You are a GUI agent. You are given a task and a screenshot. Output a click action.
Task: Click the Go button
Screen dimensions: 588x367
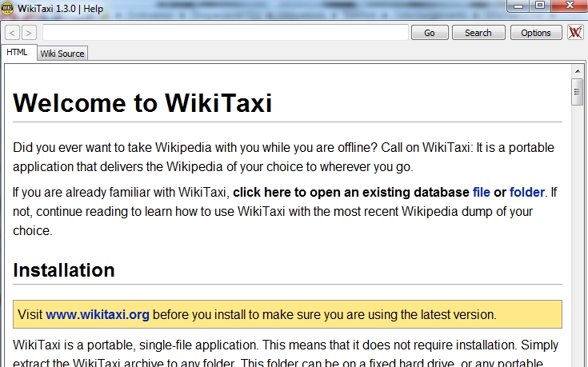point(430,33)
